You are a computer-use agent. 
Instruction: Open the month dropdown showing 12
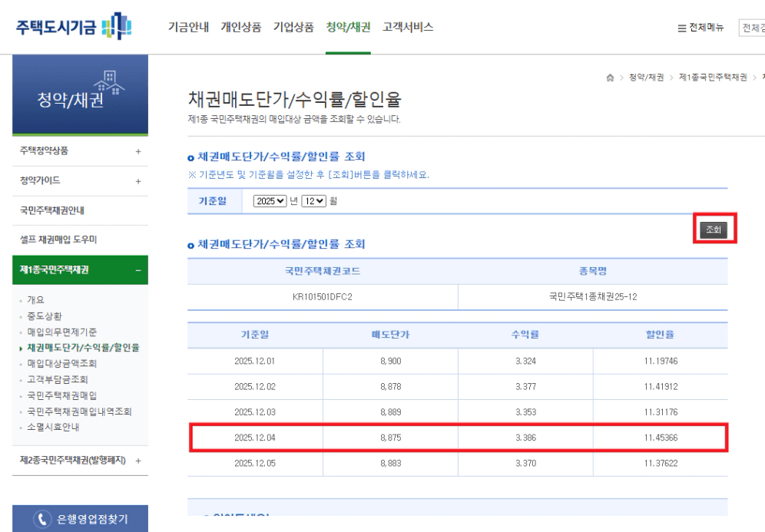click(315, 202)
